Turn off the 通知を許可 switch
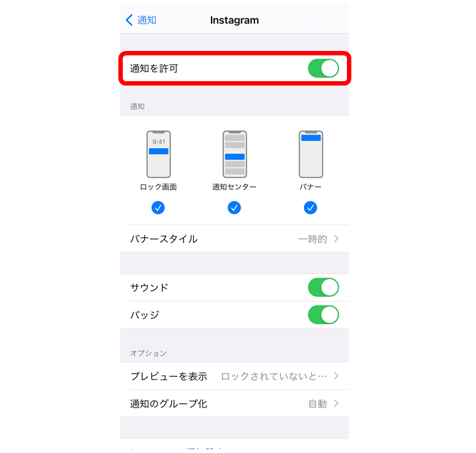 [x=323, y=69]
